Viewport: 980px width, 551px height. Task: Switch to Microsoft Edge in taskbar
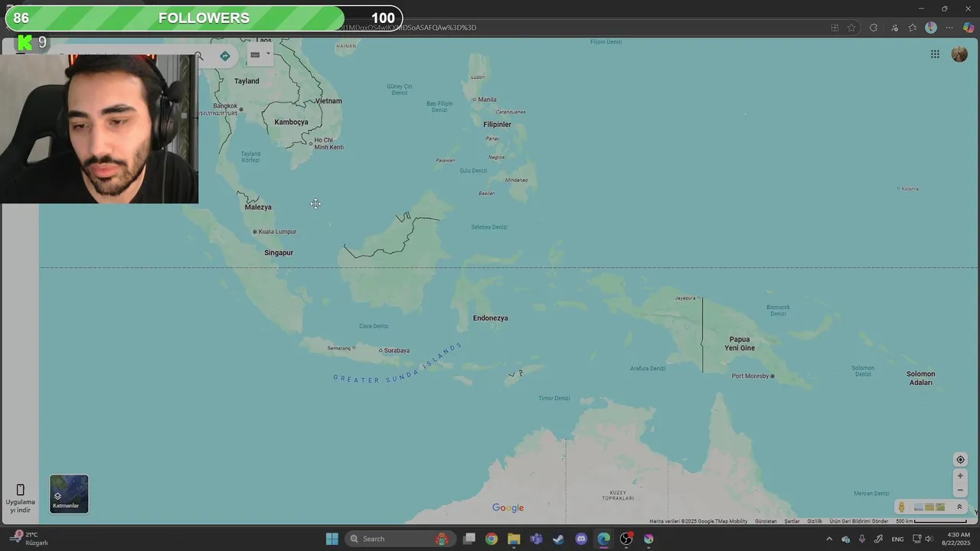click(603, 539)
